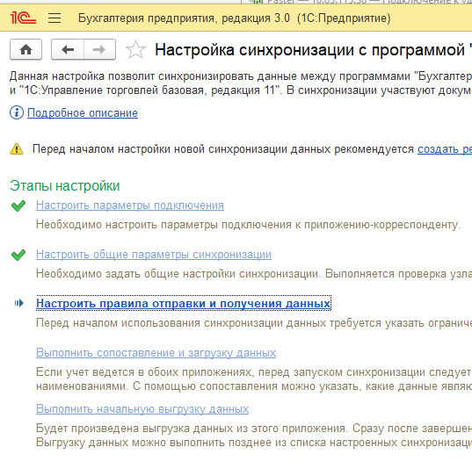Click the Бухгалтерия предприятия title text
This screenshot has width=472, height=476.
point(234,18)
